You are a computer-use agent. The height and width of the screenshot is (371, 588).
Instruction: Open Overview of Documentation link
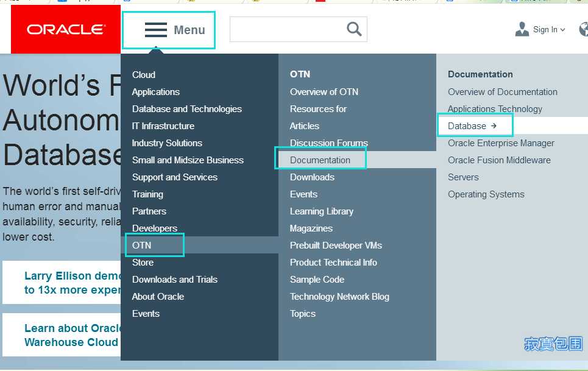tap(503, 92)
